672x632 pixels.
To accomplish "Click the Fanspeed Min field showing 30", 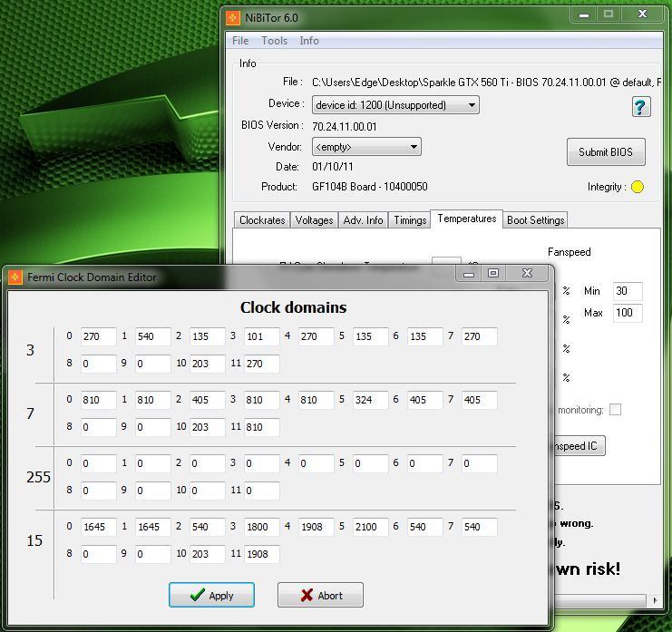I will click(628, 291).
